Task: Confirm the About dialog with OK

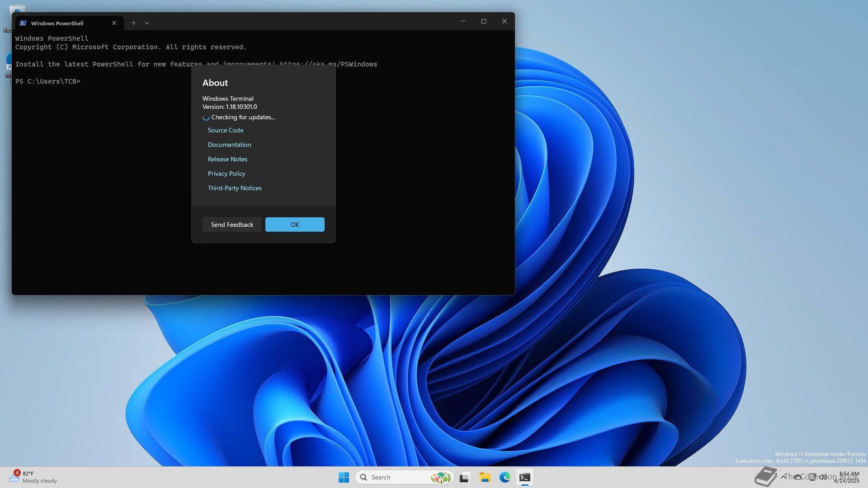Action: click(295, 225)
